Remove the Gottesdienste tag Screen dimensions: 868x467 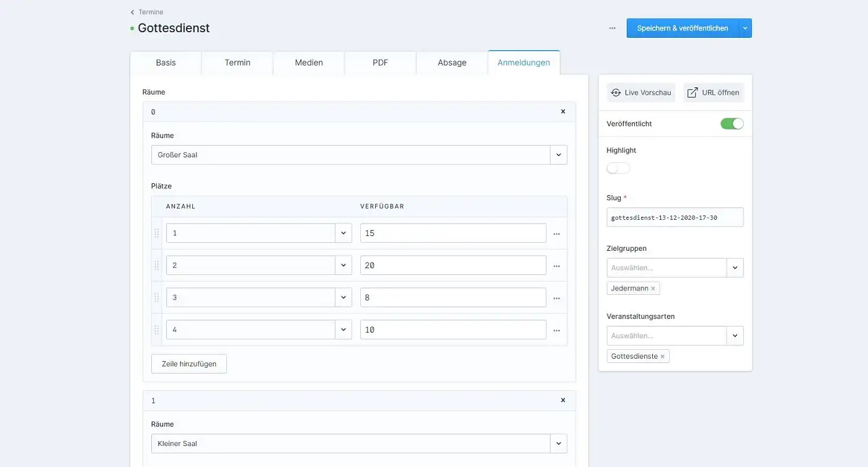coord(663,357)
